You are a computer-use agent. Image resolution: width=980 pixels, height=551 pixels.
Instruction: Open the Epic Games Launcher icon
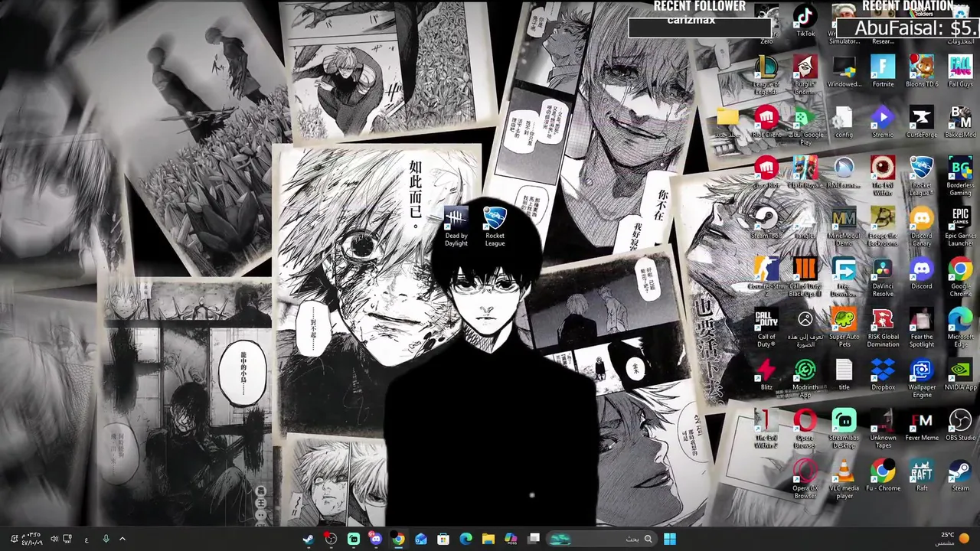click(960, 227)
